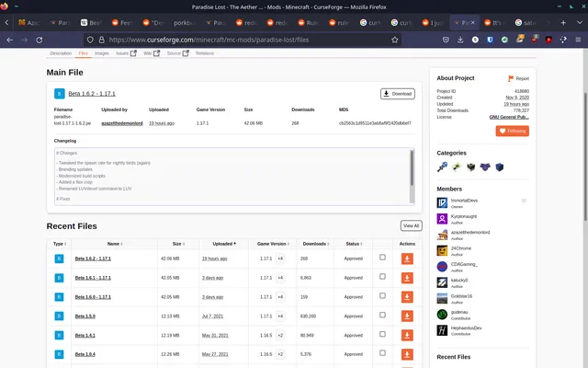
Task: Tick checkbox for Beta 1.6.0 - 1.17.1 row
Action: [382, 295]
